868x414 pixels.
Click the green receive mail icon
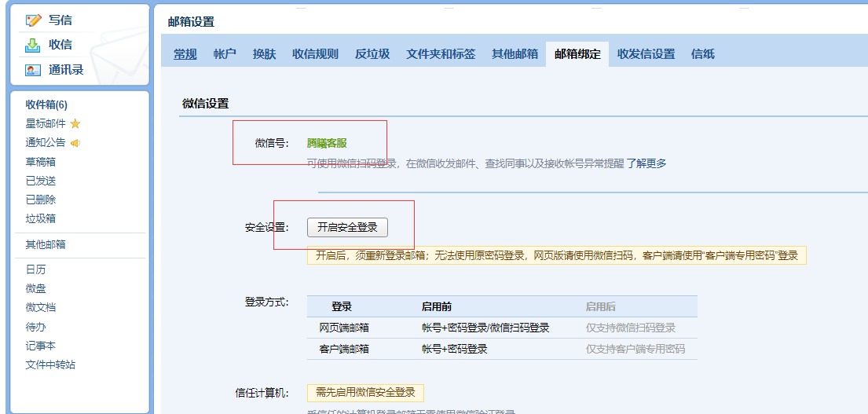33,45
